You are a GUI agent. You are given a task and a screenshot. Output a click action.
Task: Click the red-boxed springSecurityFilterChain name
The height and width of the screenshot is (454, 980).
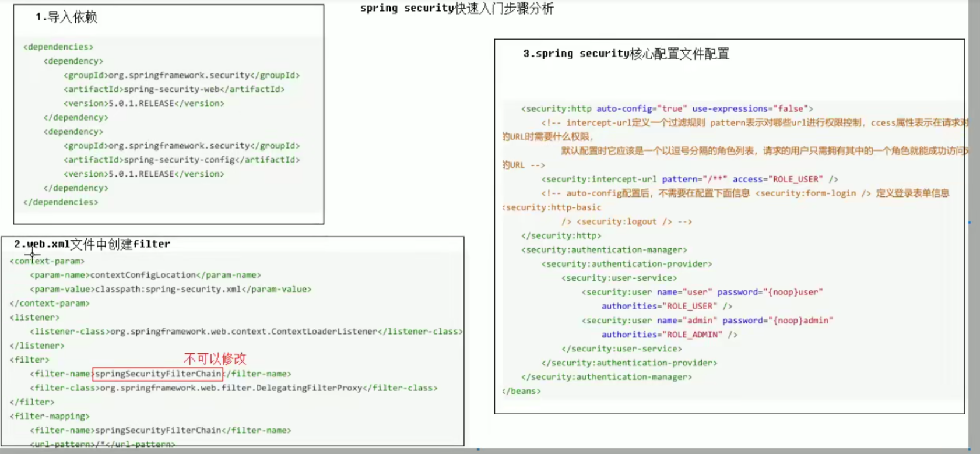click(x=158, y=374)
